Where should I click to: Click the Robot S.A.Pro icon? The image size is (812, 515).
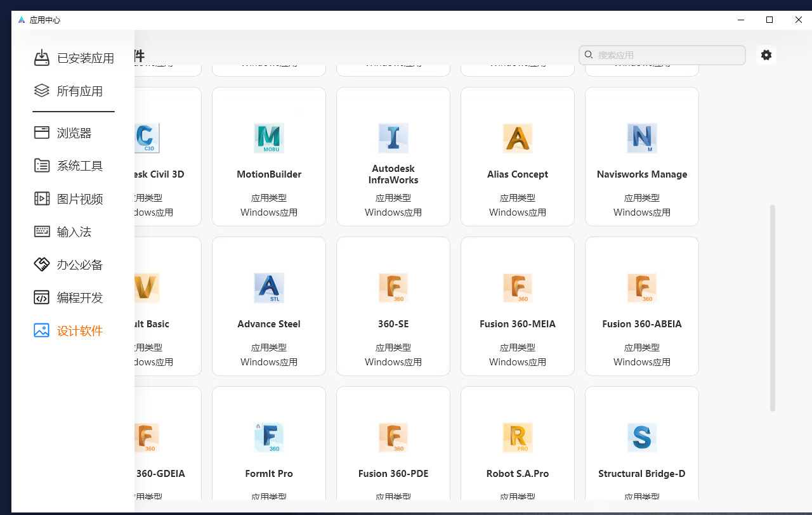coord(518,438)
